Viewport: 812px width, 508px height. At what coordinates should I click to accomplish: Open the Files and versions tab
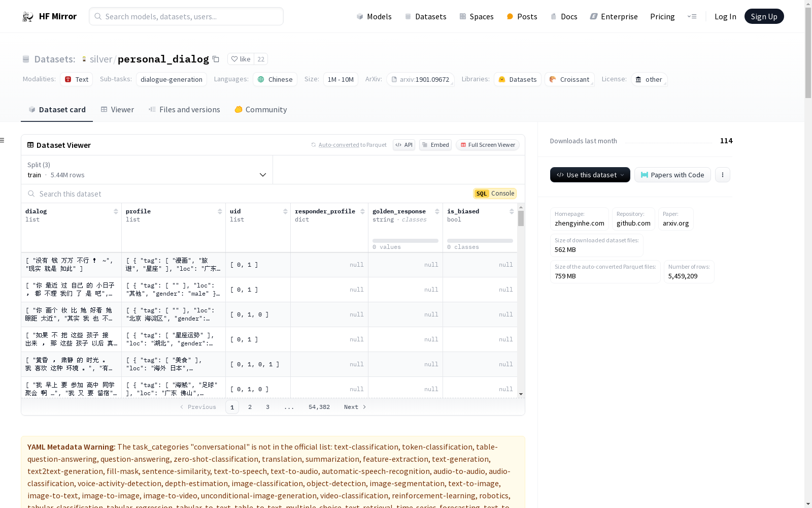[184, 110]
